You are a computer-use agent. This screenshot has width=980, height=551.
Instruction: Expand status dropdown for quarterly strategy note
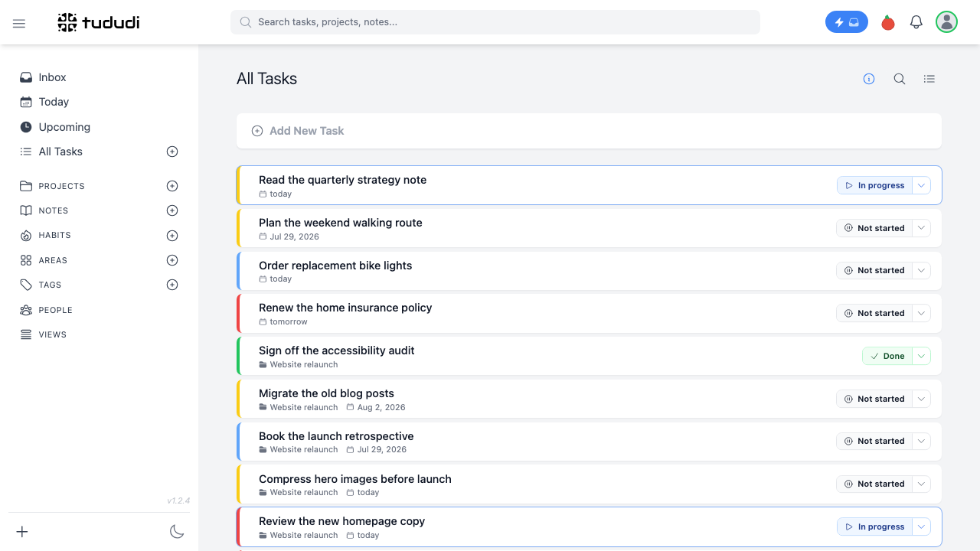[922, 185]
